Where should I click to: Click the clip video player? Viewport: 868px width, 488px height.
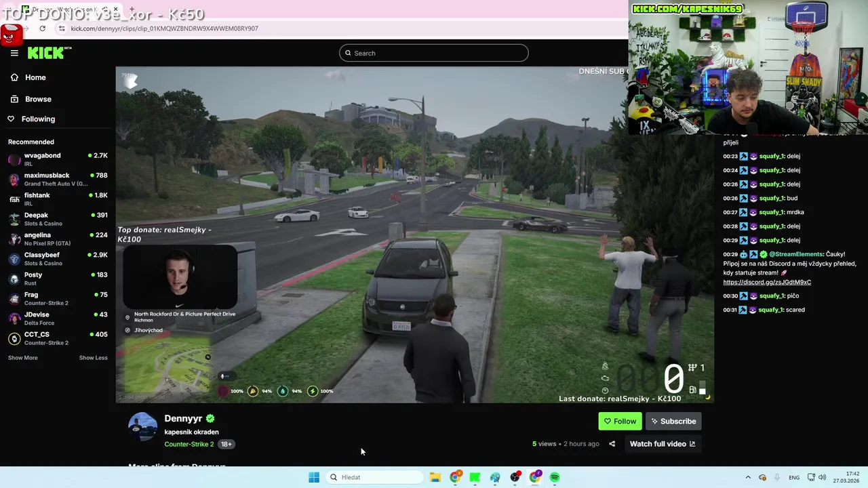click(x=414, y=235)
